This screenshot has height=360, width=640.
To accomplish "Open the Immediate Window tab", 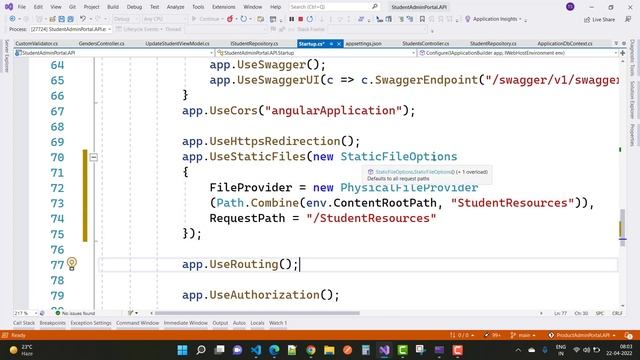I will 186,323.
